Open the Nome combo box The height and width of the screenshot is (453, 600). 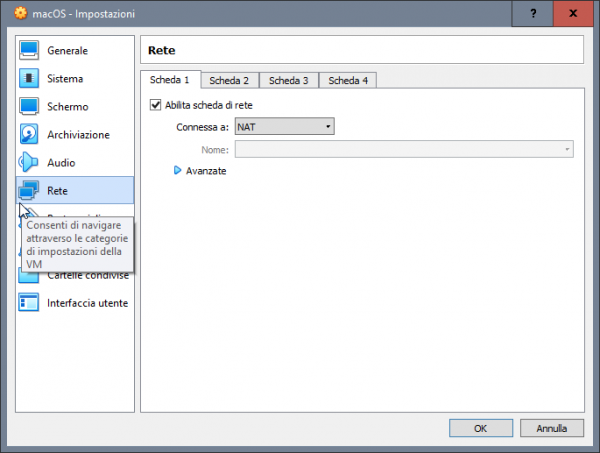[404, 149]
